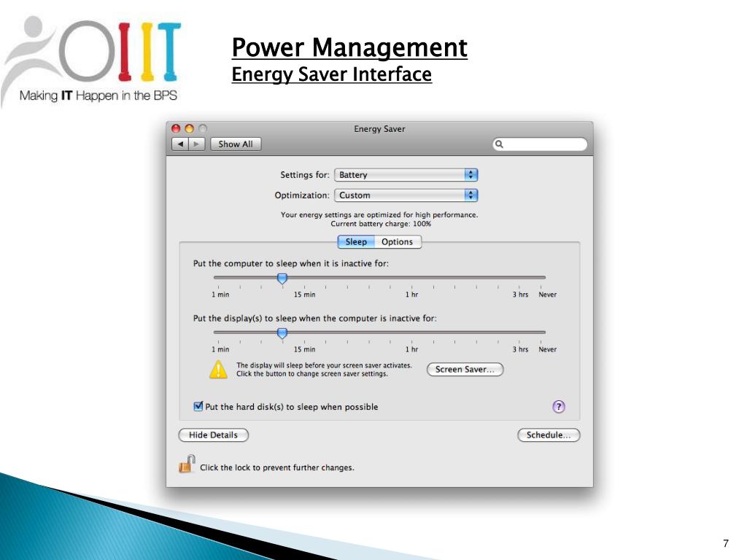Click the purple help question mark button
The height and width of the screenshot is (560, 747).
[x=558, y=407]
